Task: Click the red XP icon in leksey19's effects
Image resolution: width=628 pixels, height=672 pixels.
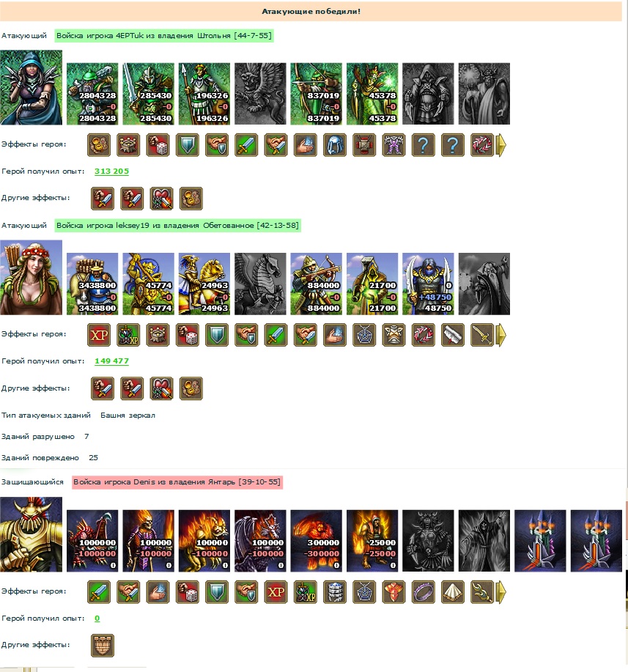Action: (99, 335)
